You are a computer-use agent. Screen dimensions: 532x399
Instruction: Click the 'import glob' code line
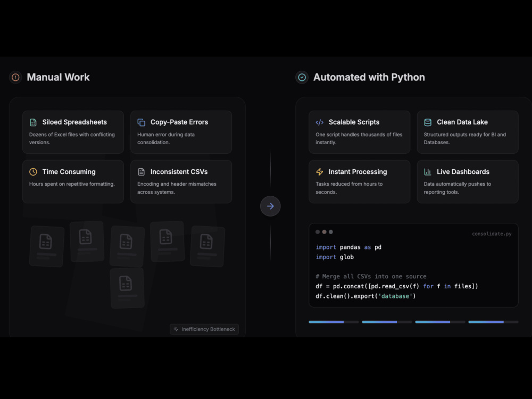point(335,257)
